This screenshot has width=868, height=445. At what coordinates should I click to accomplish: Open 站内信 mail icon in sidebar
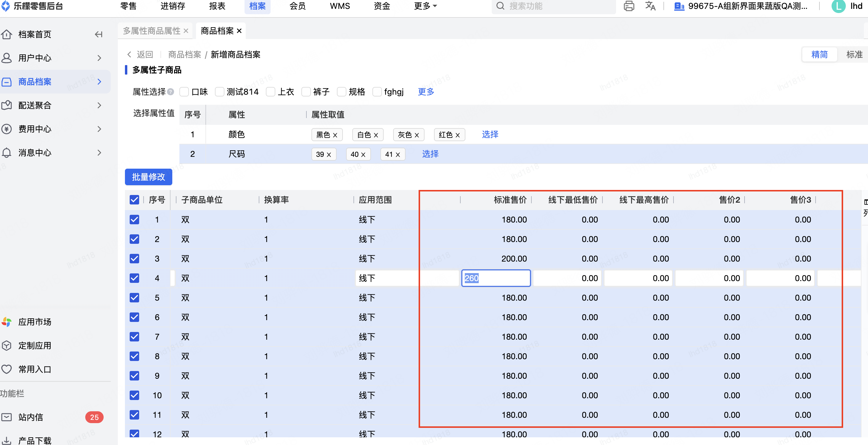[7, 417]
